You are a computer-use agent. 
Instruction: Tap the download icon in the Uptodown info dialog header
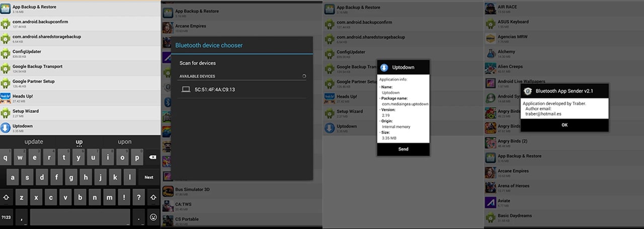pos(384,67)
